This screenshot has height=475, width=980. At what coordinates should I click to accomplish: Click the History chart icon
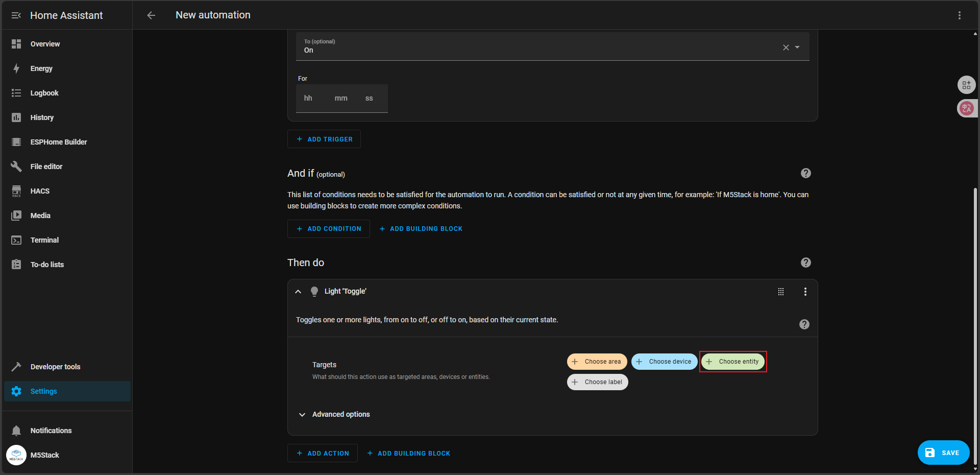(16, 117)
